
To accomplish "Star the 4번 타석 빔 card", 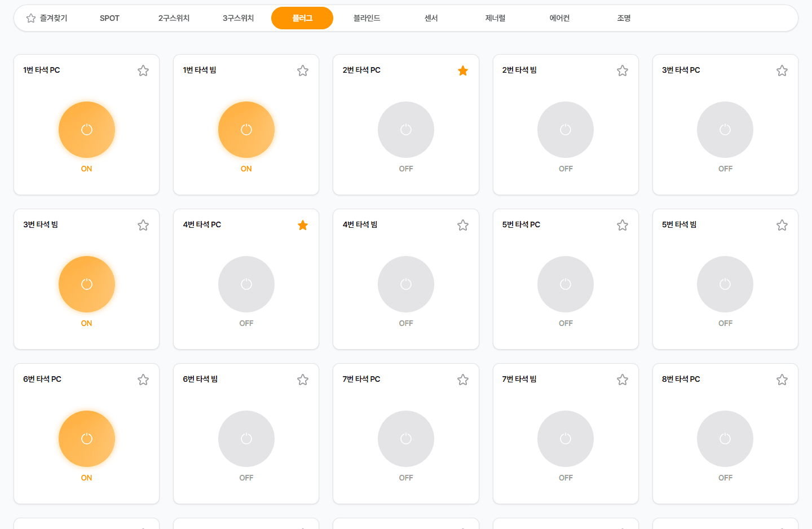I will (463, 225).
